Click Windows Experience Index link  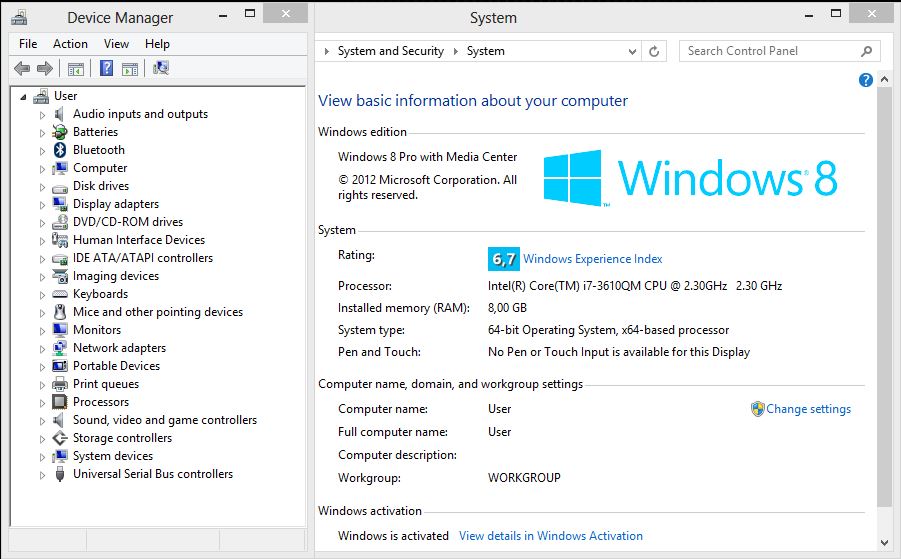[592, 259]
